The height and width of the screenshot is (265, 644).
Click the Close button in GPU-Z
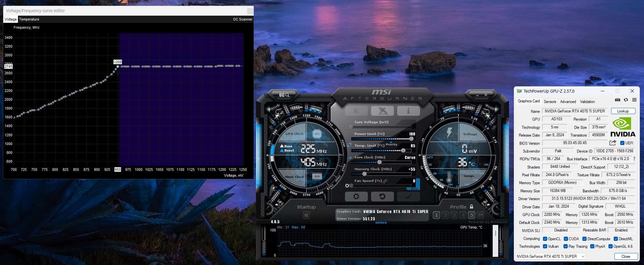pyautogui.click(x=626, y=257)
